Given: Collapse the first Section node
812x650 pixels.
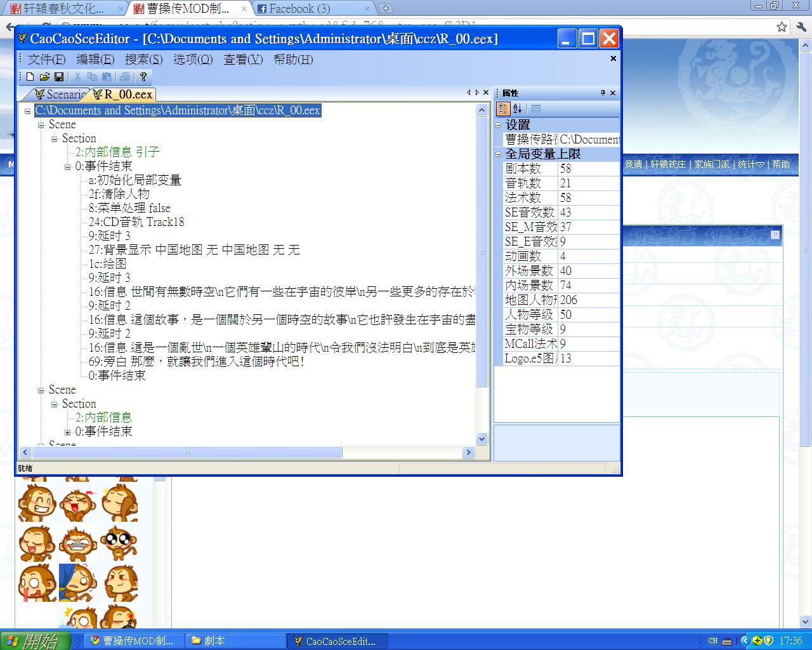Looking at the screenshot, I should 54,139.
